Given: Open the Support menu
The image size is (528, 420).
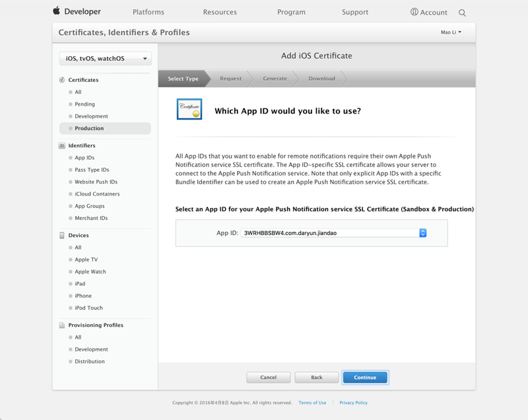Looking at the screenshot, I should (x=355, y=12).
